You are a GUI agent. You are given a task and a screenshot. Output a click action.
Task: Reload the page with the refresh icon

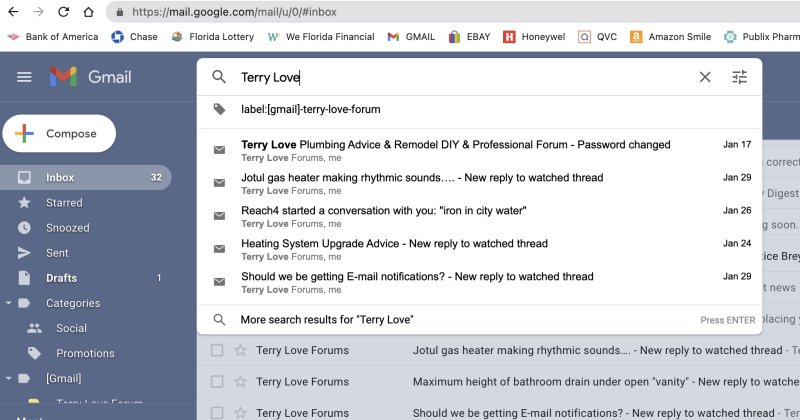63,12
